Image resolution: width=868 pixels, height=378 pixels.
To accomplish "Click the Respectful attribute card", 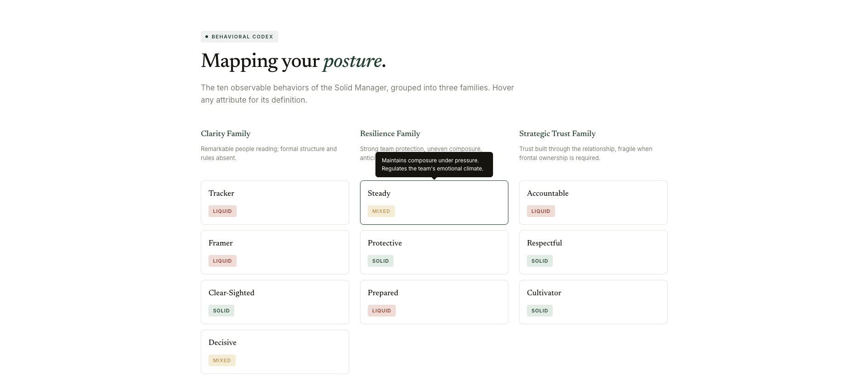I will pyautogui.click(x=593, y=252).
